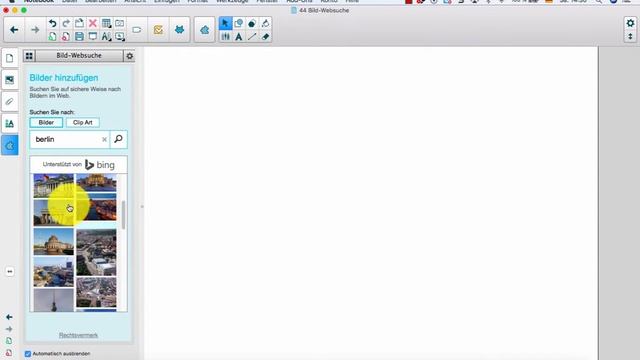Add page via bottom-left green page icon

coord(9,341)
